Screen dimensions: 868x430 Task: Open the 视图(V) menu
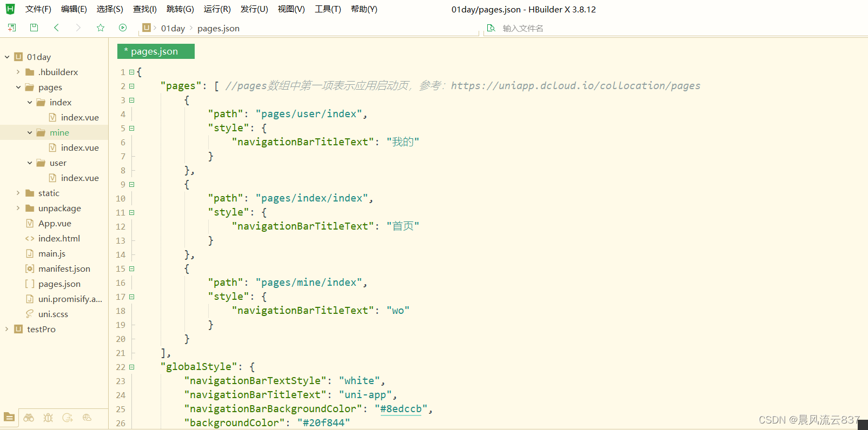pyautogui.click(x=291, y=9)
